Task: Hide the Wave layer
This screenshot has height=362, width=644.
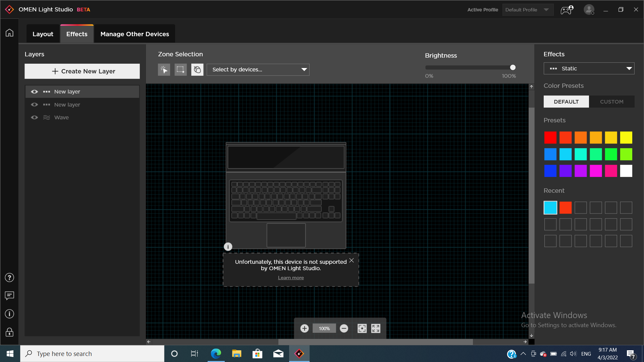Action: [x=34, y=118]
